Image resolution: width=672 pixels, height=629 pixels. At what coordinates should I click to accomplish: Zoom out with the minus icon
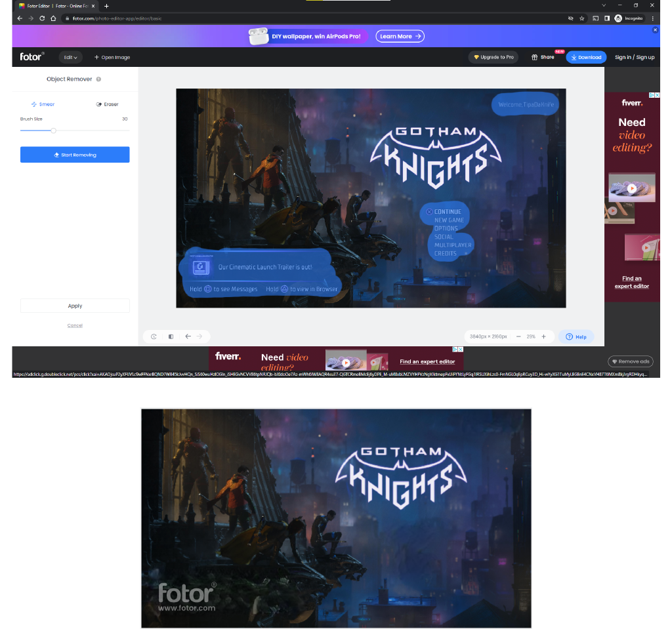point(518,336)
